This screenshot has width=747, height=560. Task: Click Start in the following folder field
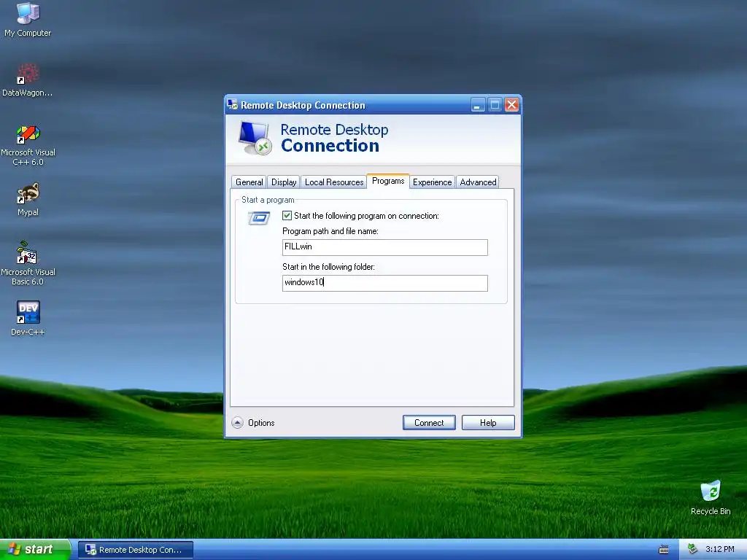pos(385,283)
